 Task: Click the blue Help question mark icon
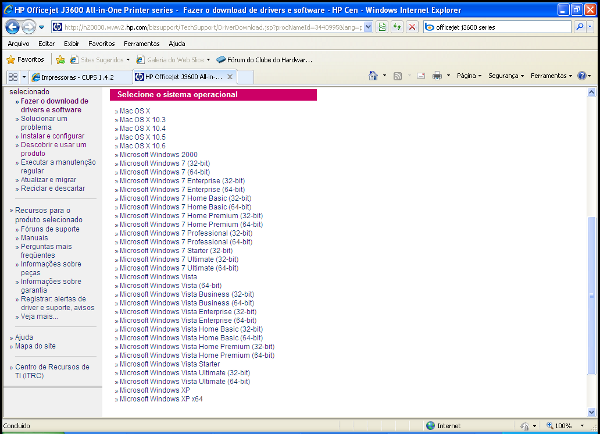point(582,76)
